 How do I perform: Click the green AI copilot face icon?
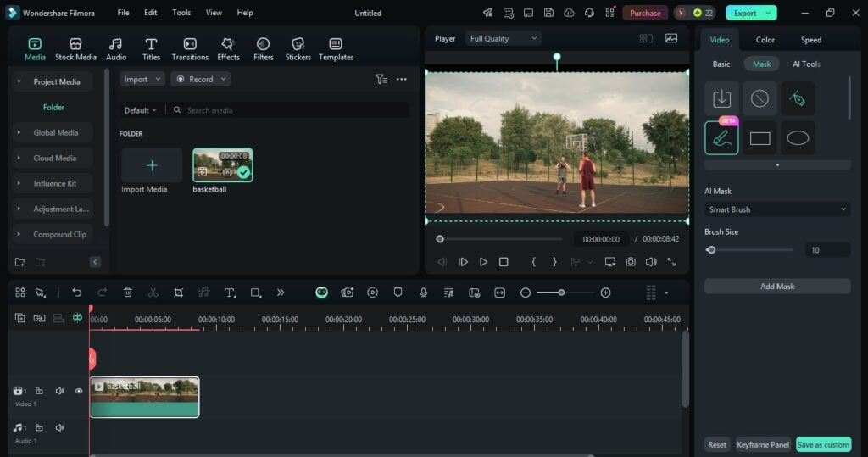click(321, 293)
